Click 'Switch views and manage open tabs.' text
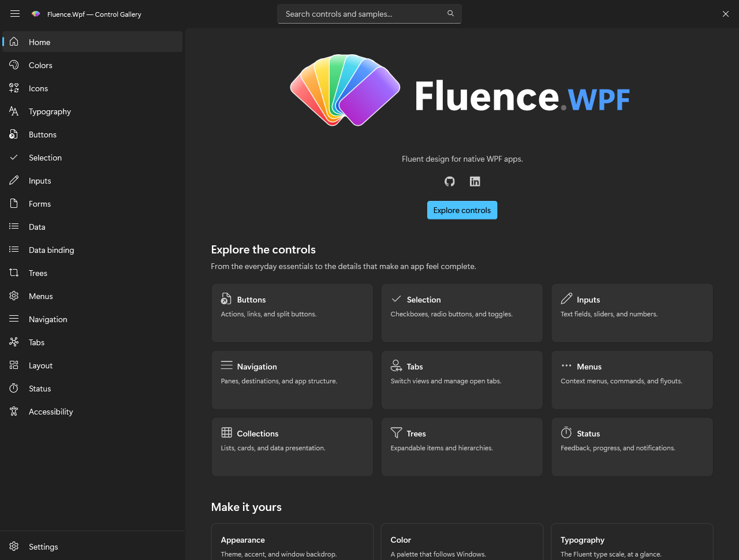Viewport: 739px width, 560px height. (x=446, y=381)
